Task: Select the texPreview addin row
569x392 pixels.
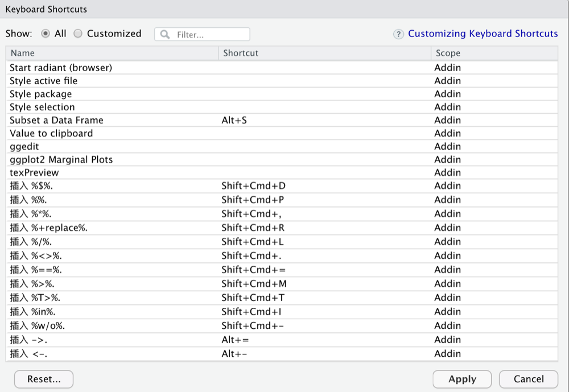Action: tap(34, 172)
